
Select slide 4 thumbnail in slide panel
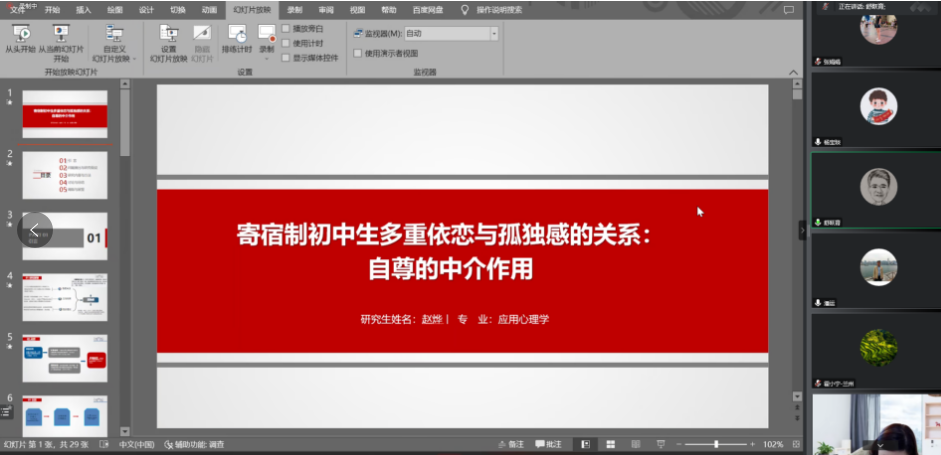pyautogui.click(x=64, y=297)
